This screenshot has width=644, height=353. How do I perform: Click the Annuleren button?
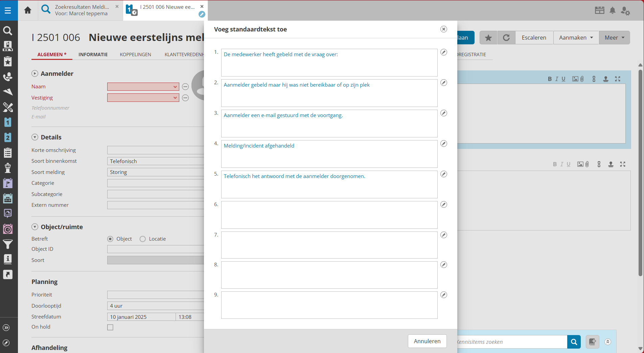tap(427, 341)
